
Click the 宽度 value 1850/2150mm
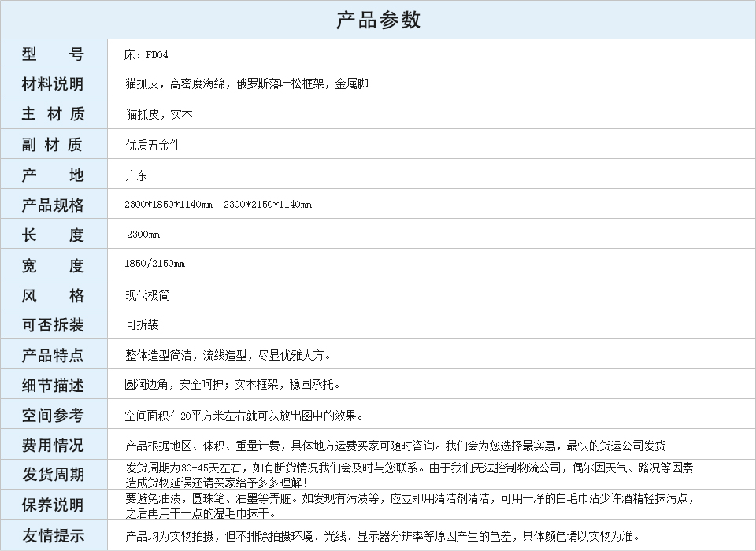[154, 264]
